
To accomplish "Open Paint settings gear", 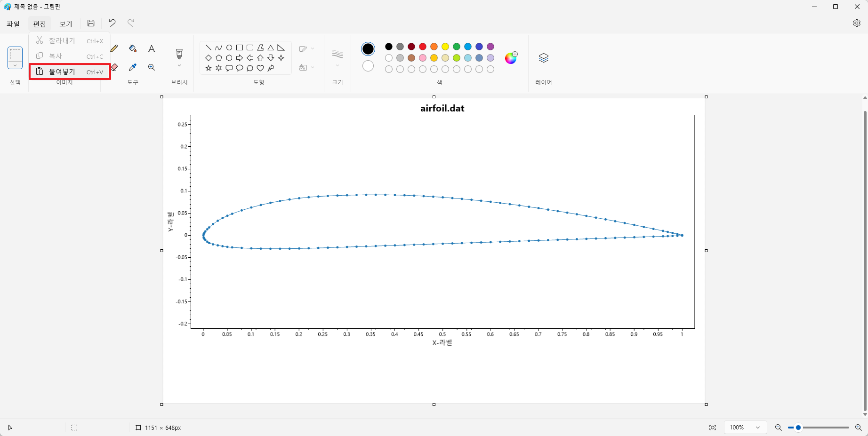I will point(857,23).
